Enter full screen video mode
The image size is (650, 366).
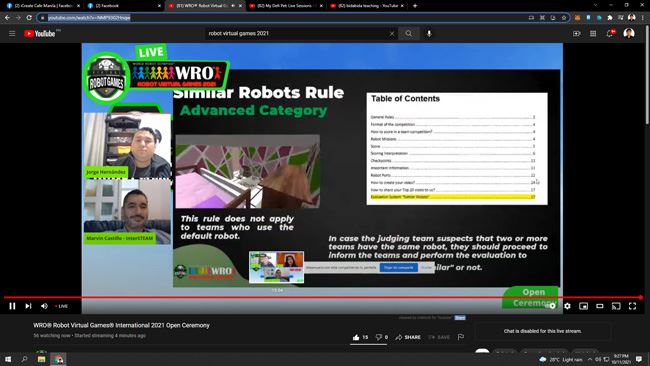click(632, 306)
